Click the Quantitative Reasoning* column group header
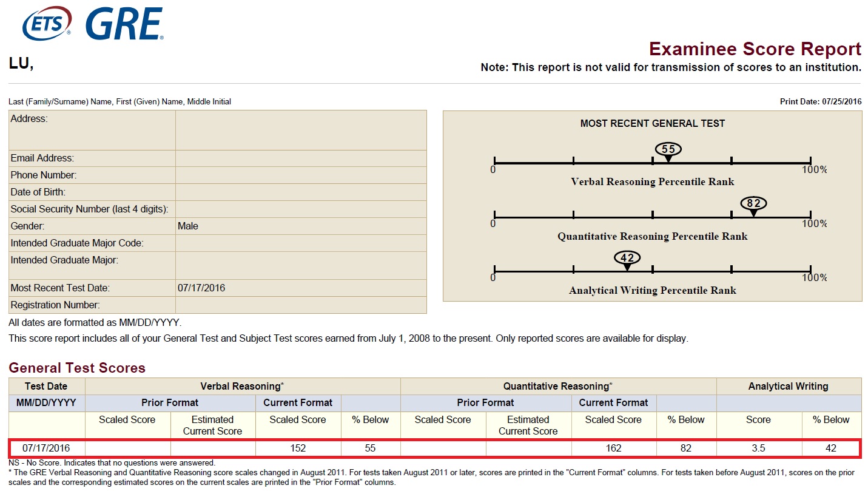 (x=558, y=387)
